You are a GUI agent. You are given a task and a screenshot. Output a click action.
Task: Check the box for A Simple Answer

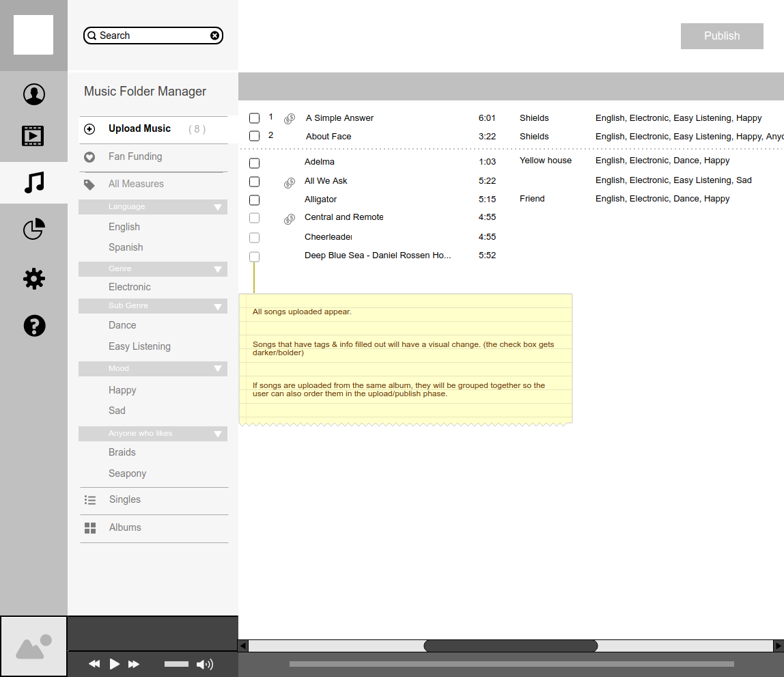point(255,118)
